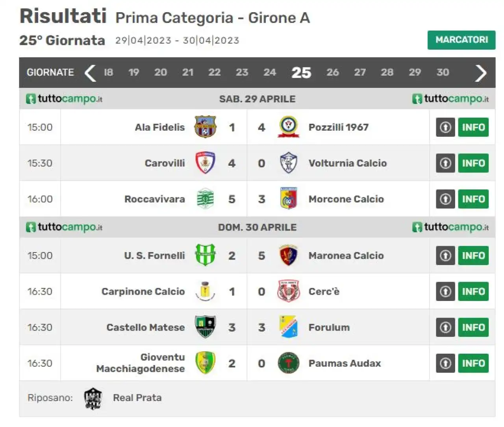Click the round icon beside Carovilli INFO

coord(445,163)
